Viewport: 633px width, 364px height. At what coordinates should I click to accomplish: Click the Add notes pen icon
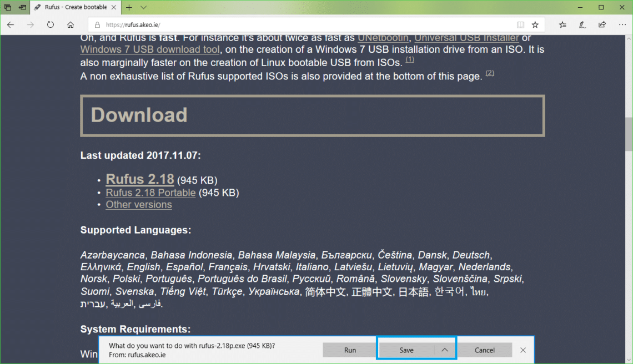(x=582, y=25)
